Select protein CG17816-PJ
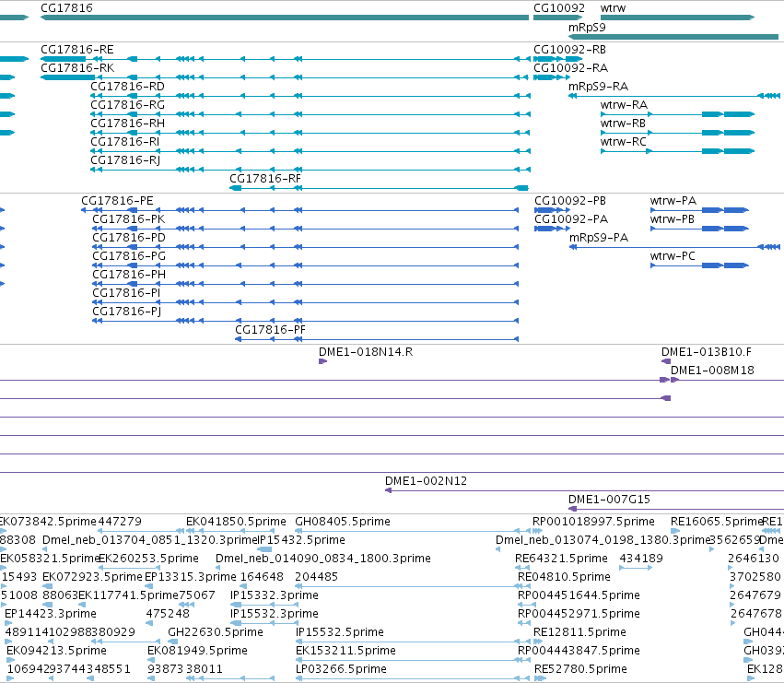Image resolution: width=784 pixels, height=683 pixels. (x=127, y=312)
